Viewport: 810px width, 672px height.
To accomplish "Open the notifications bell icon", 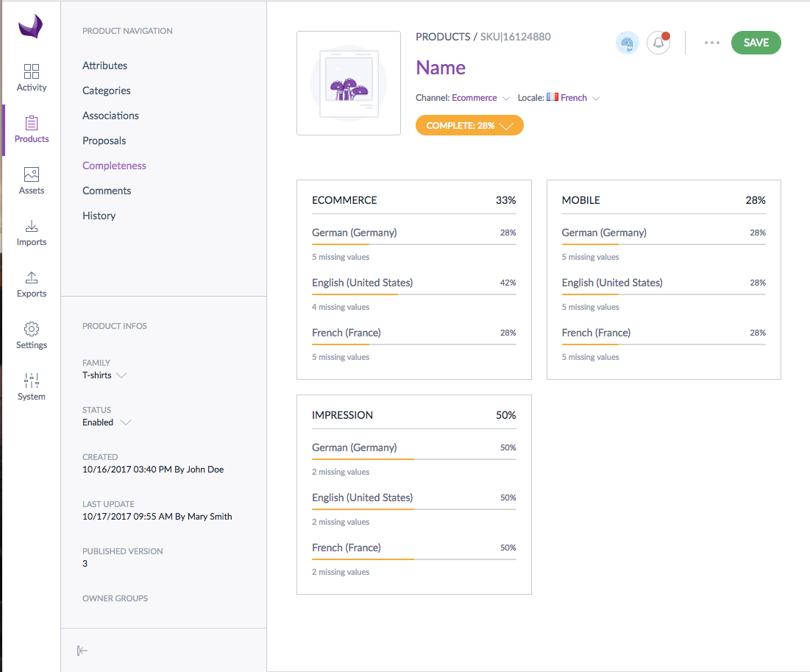I will click(x=658, y=43).
